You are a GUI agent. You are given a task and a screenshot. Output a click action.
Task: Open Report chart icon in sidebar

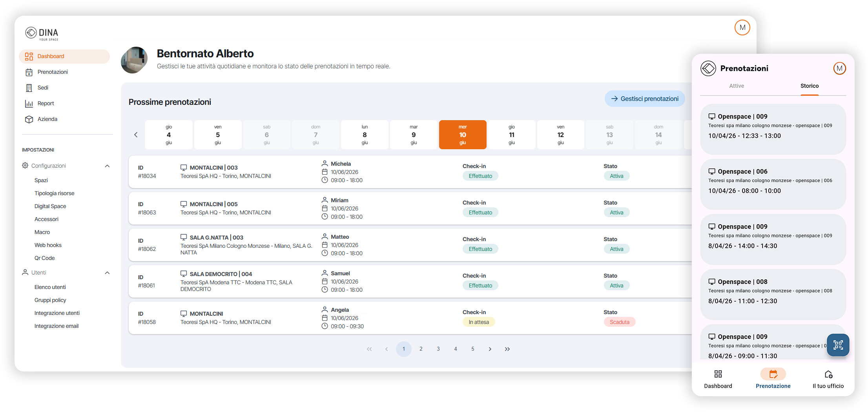coord(29,104)
